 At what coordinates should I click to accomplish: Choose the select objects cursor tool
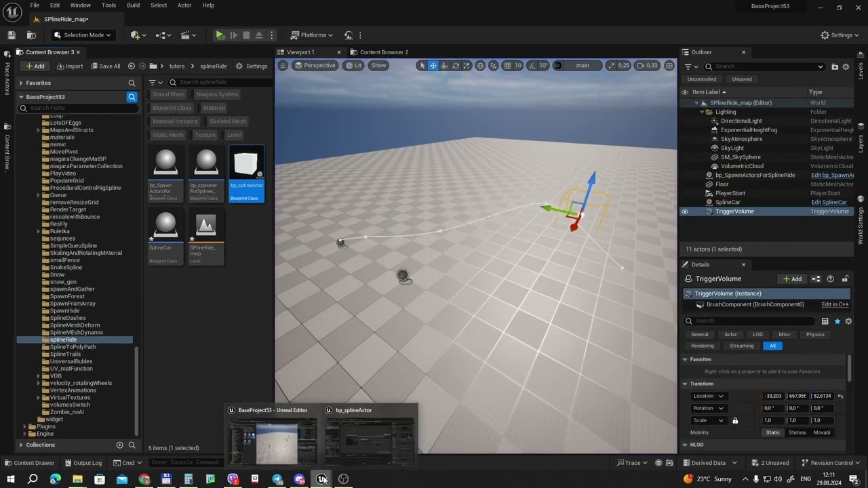(x=422, y=66)
